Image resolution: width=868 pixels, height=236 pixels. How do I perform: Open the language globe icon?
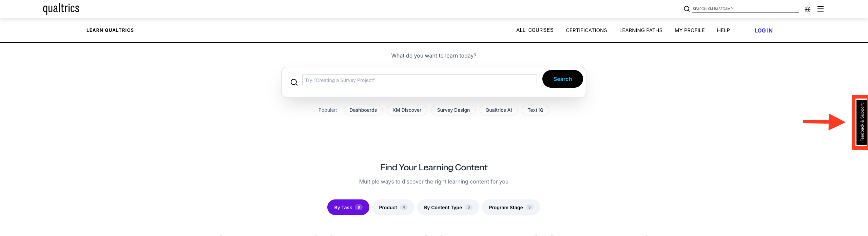point(808,9)
